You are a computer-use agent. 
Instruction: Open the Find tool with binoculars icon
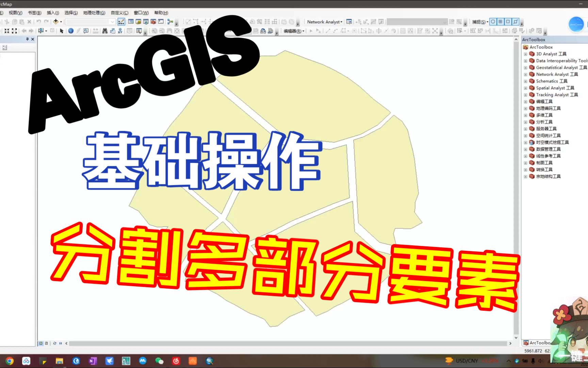[x=105, y=31]
